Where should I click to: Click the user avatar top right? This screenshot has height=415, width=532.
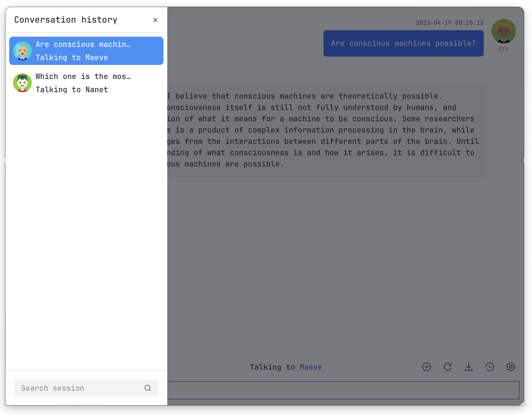tap(503, 31)
